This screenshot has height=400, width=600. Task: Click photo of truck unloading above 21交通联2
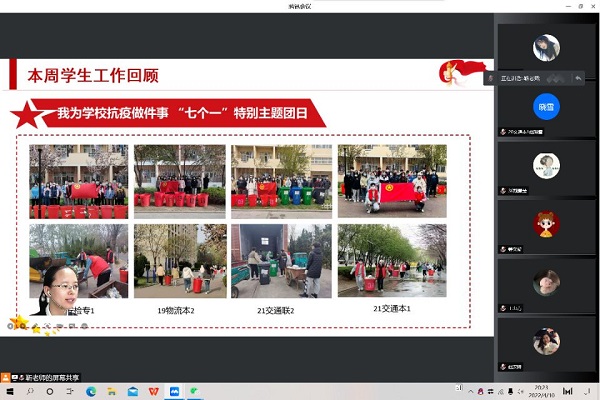(x=282, y=261)
